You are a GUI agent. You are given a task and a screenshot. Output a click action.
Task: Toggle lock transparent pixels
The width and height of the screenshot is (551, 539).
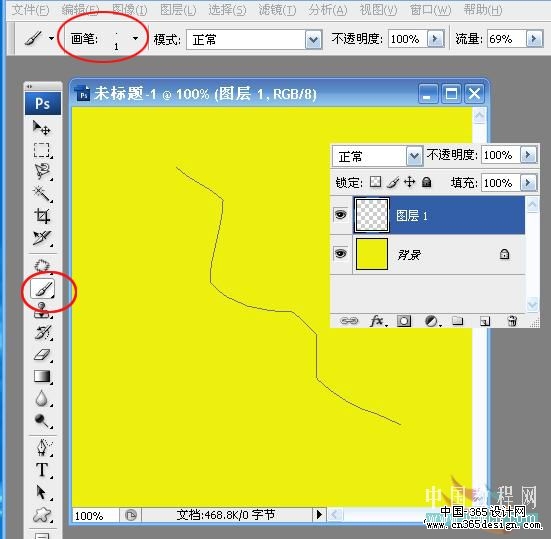(x=375, y=182)
